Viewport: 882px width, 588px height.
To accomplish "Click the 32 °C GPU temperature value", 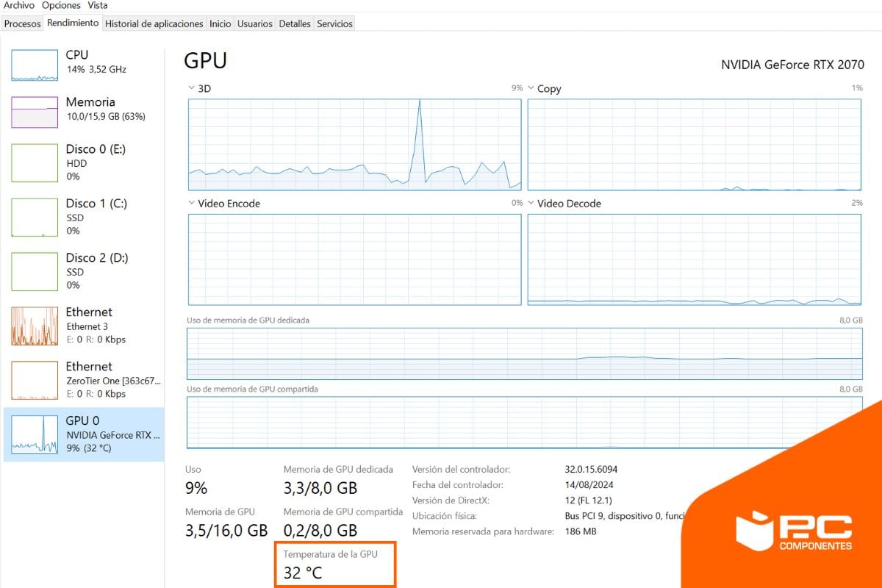I will point(303,573).
